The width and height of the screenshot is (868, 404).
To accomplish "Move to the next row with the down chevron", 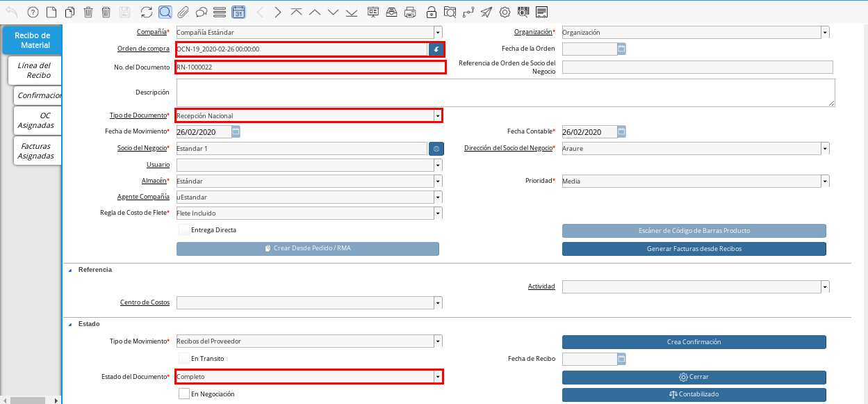I will [x=334, y=12].
